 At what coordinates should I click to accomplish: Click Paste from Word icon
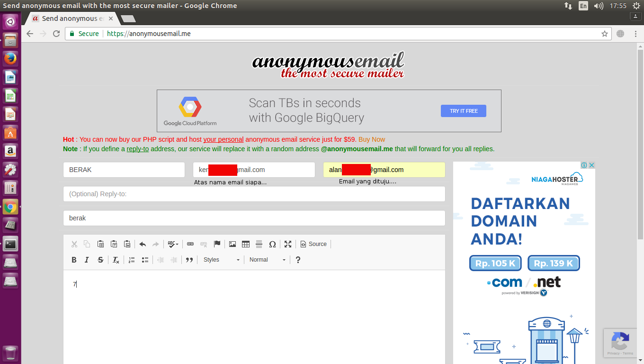pos(127,244)
